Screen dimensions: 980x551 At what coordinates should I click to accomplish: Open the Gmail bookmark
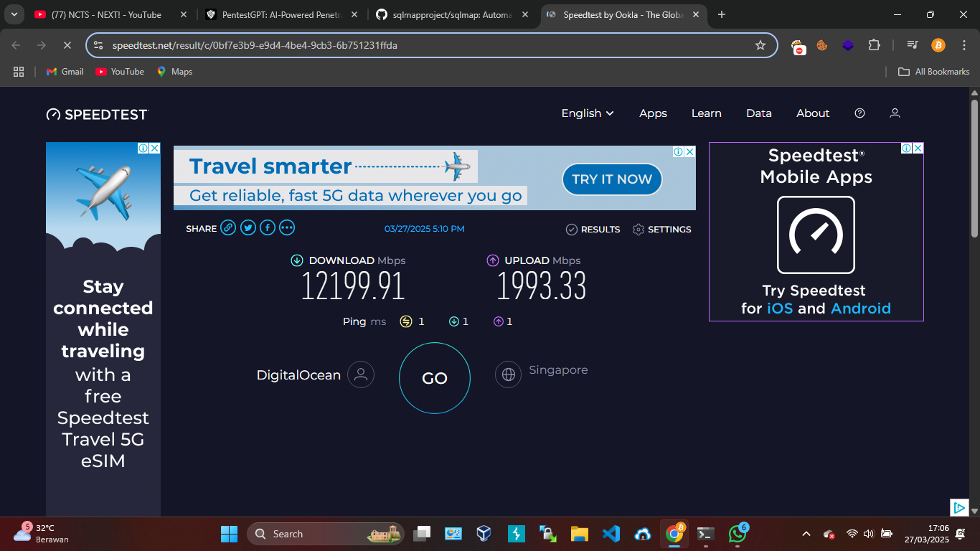pos(65,72)
